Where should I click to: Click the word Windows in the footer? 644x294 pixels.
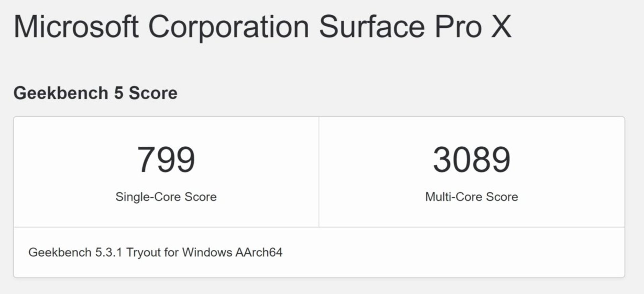[207, 252]
